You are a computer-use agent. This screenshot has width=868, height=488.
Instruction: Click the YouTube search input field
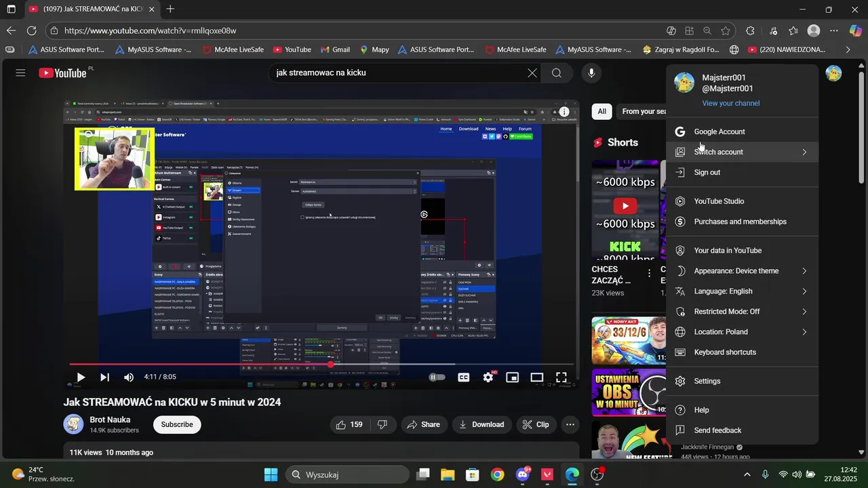point(397,73)
